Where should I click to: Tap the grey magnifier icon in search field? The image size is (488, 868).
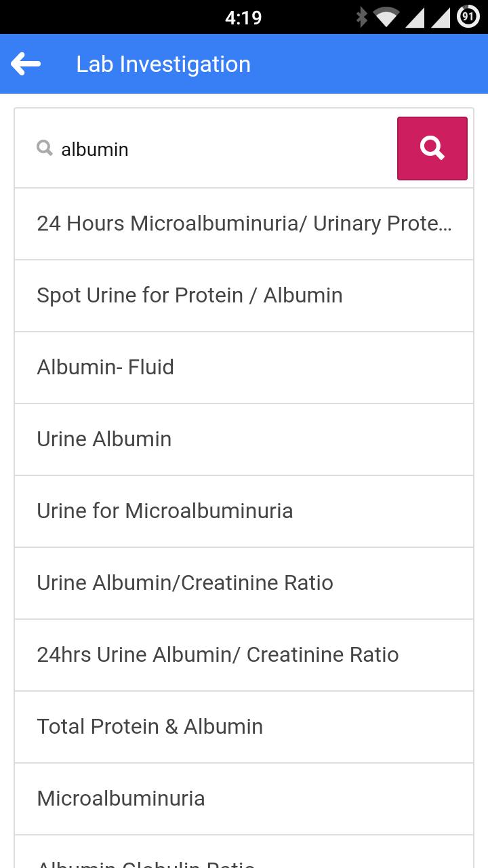(x=45, y=148)
